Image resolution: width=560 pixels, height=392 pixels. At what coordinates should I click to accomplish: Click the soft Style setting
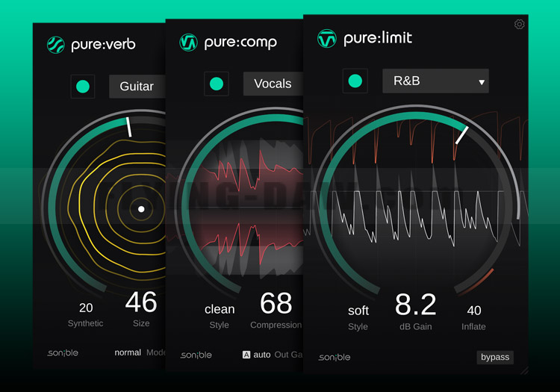(358, 311)
